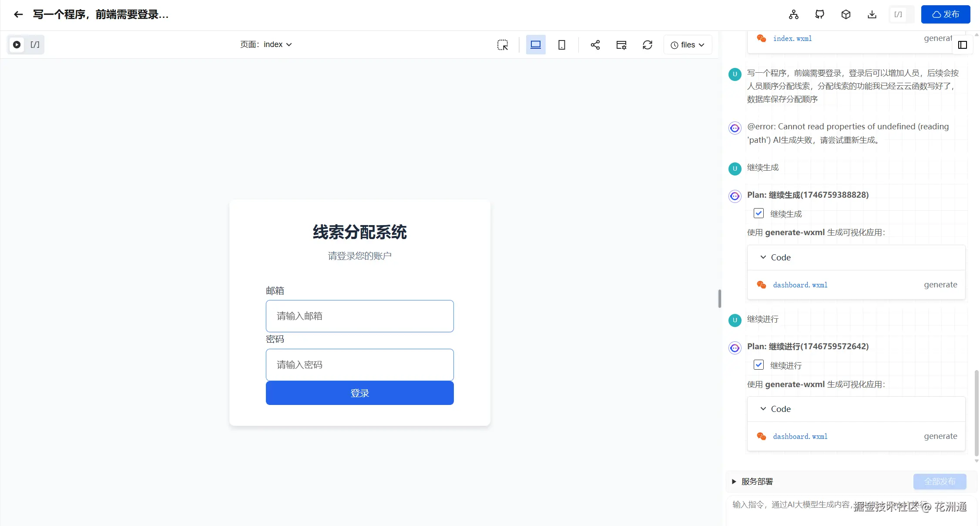Open the GitHub repository icon

(819, 14)
